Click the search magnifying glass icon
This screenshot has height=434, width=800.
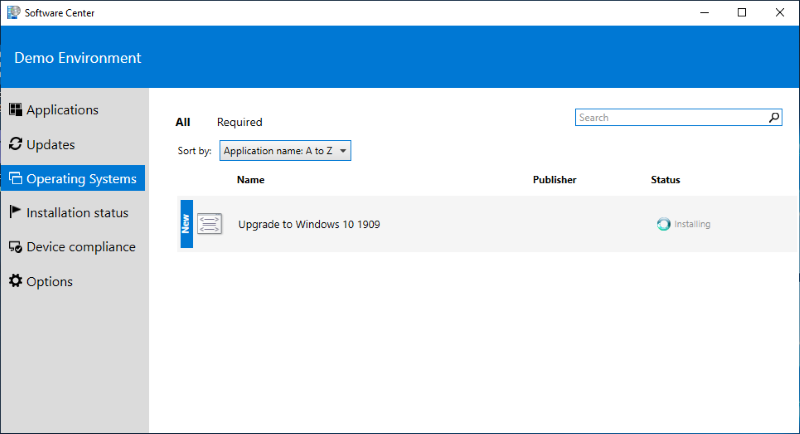tap(774, 118)
